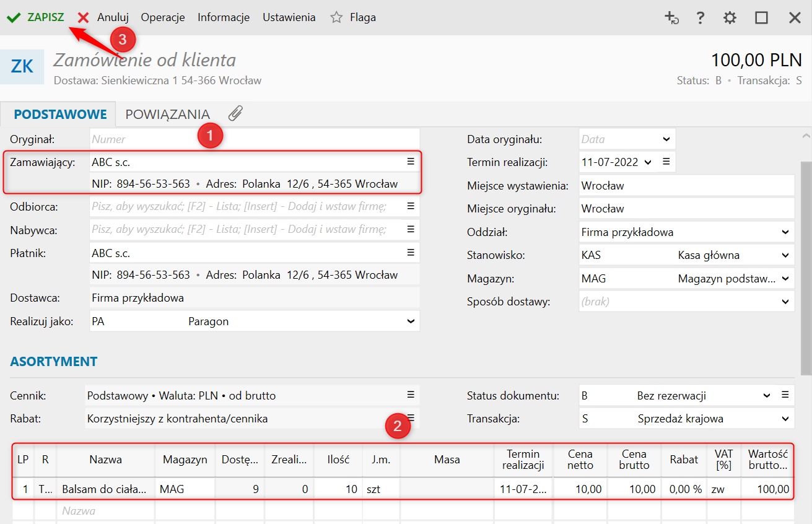Click list menu icon for Płatnik
The height and width of the screenshot is (524, 812).
point(410,252)
